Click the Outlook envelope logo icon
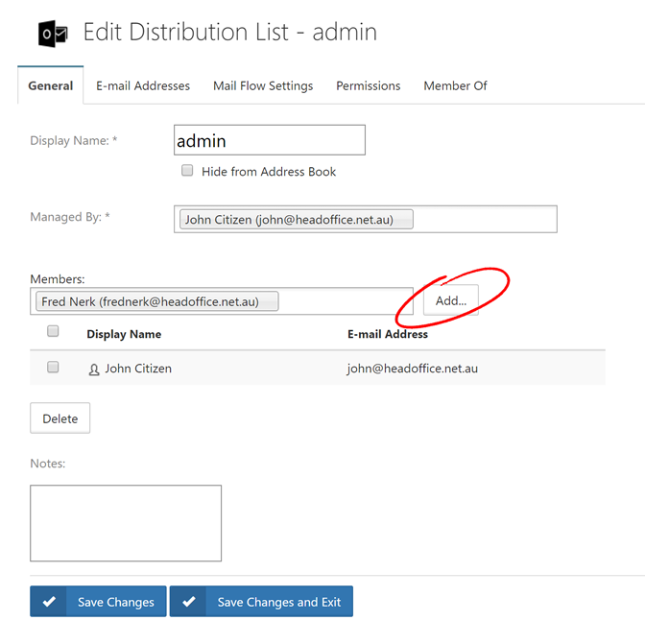The image size is (645, 644). [53, 34]
